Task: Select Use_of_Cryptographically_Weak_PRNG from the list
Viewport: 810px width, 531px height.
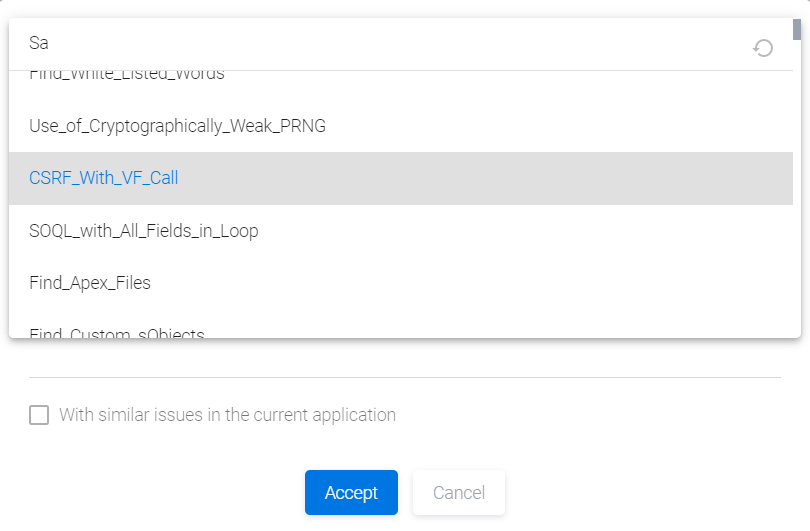Action: pyautogui.click(x=178, y=126)
